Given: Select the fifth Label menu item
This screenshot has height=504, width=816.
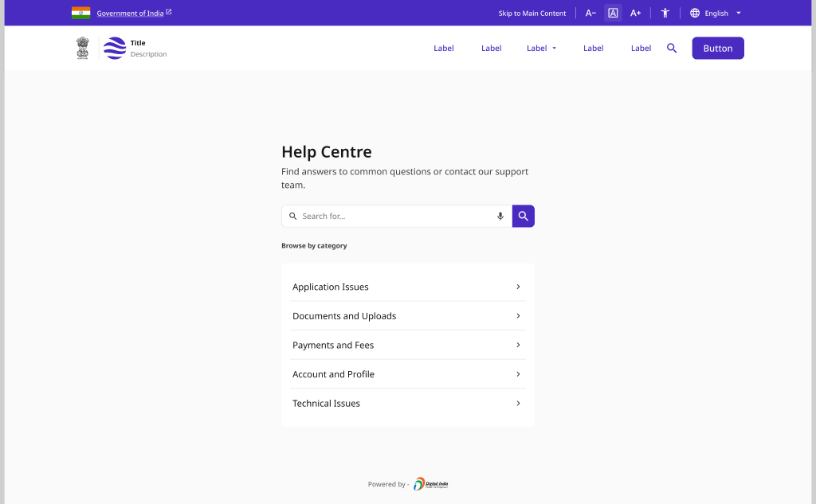Looking at the screenshot, I should [x=641, y=48].
